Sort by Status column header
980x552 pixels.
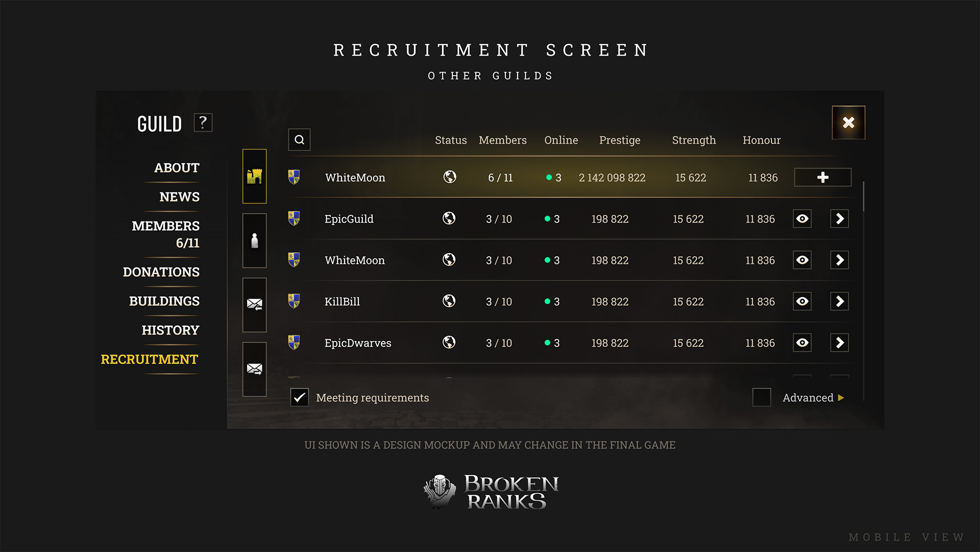(451, 140)
